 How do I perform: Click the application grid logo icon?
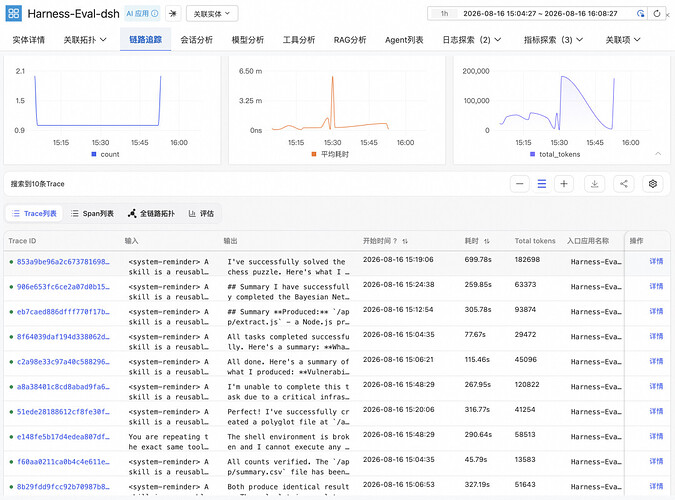[x=13, y=13]
